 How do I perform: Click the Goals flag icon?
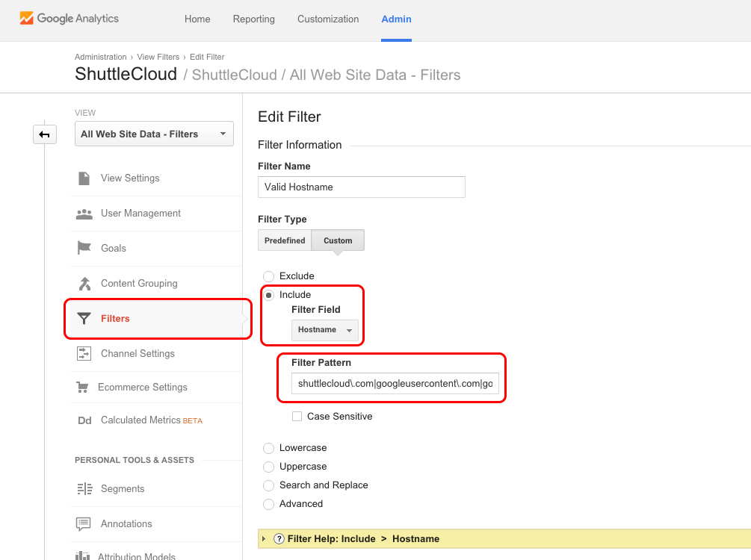click(x=84, y=248)
